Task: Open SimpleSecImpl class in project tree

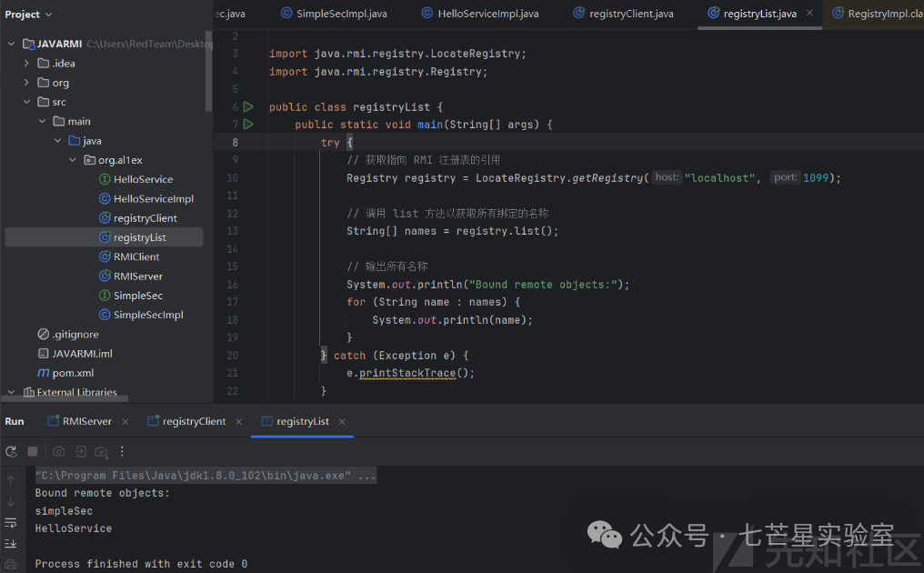Action: (148, 316)
